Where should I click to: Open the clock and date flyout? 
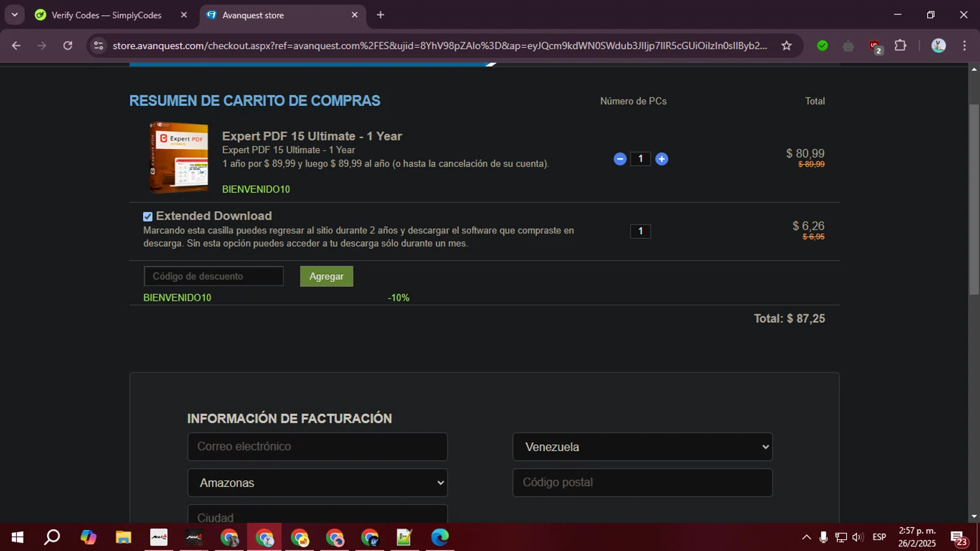tap(917, 537)
